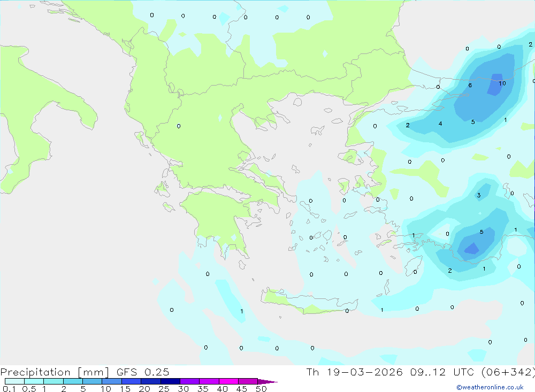Image resolution: width=535 pixels, height=392 pixels.
Task: Select the legend scale label "20"
Action: point(144,389)
